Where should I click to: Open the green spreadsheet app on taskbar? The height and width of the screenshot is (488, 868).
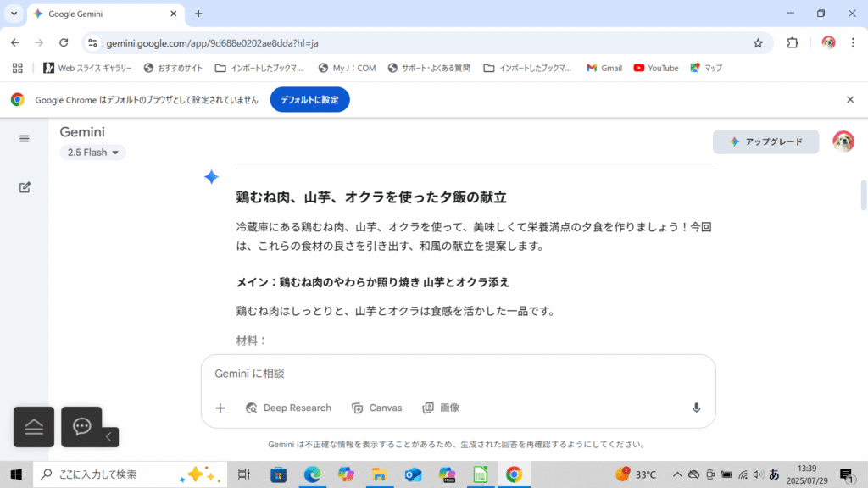click(x=480, y=474)
